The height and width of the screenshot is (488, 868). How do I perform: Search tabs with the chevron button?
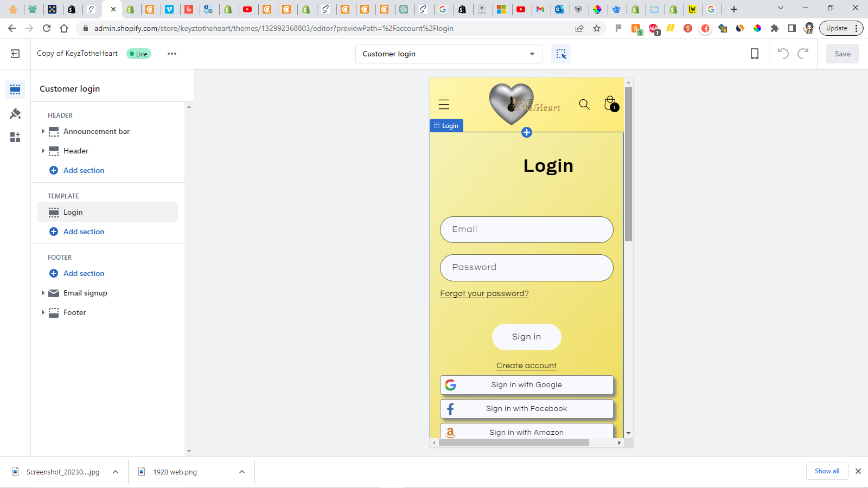pyautogui.click(x=781, y=8)
